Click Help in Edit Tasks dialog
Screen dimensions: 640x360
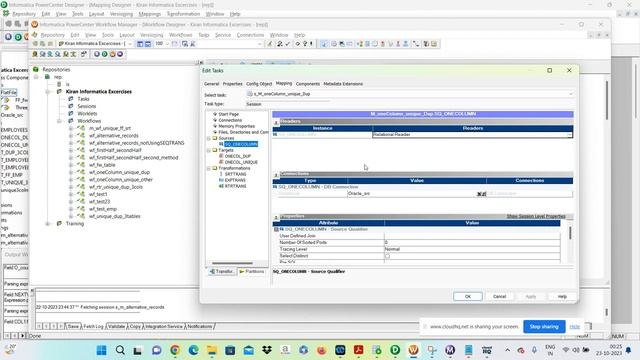point(562,297)
